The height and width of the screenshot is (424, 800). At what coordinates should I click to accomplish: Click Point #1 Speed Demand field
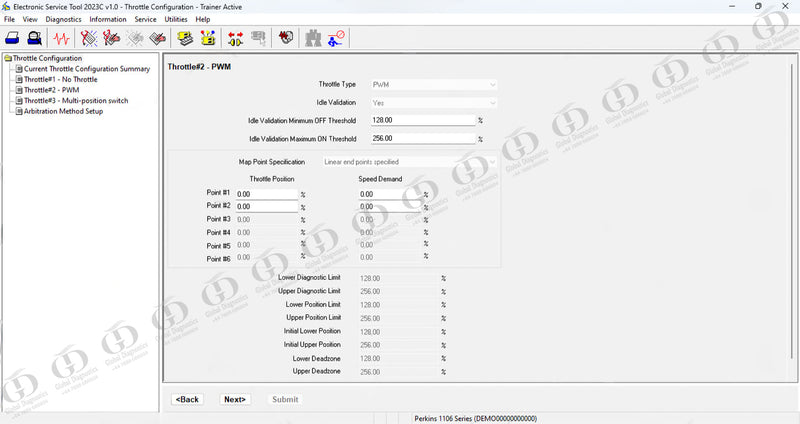coord(390,194)
